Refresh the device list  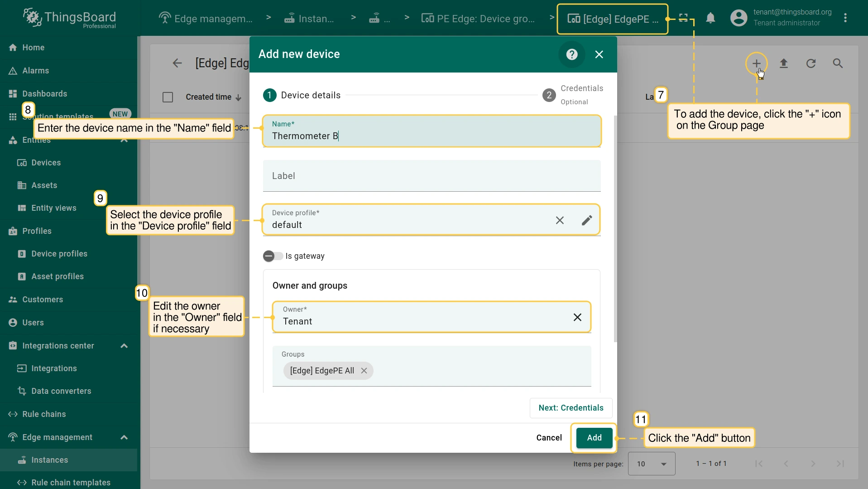[810, 63]
